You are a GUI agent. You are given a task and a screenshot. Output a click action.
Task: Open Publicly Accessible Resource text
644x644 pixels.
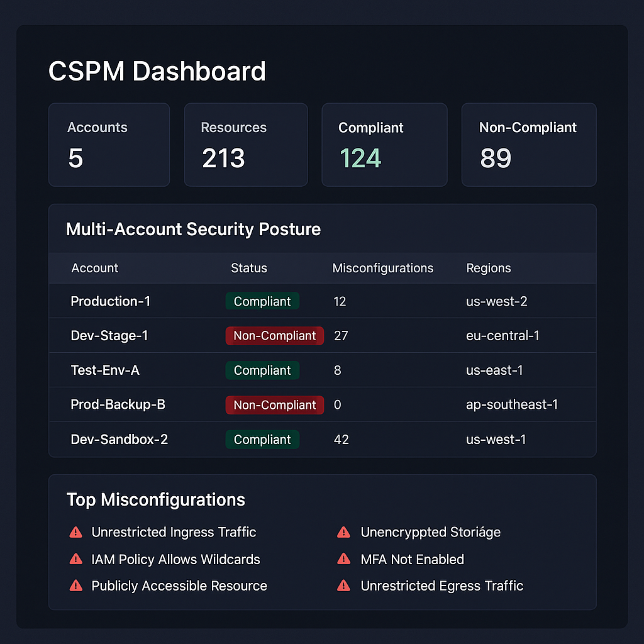[179, 586]
